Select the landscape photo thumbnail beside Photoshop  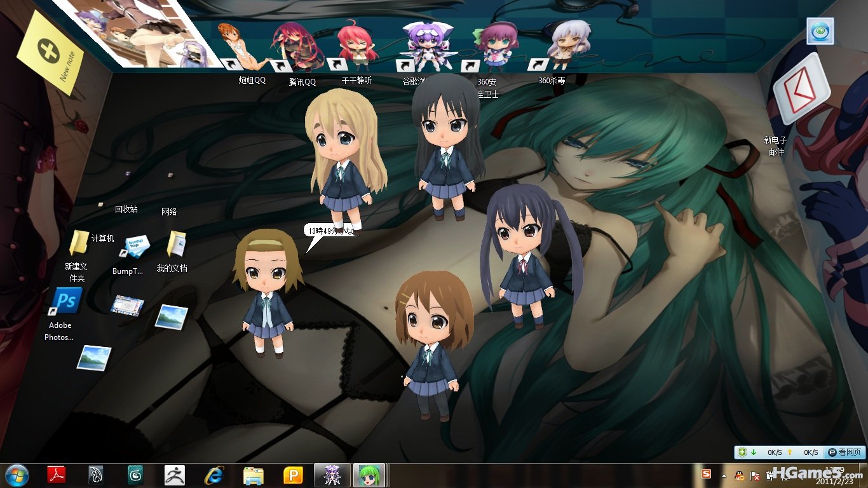point(171,316)
